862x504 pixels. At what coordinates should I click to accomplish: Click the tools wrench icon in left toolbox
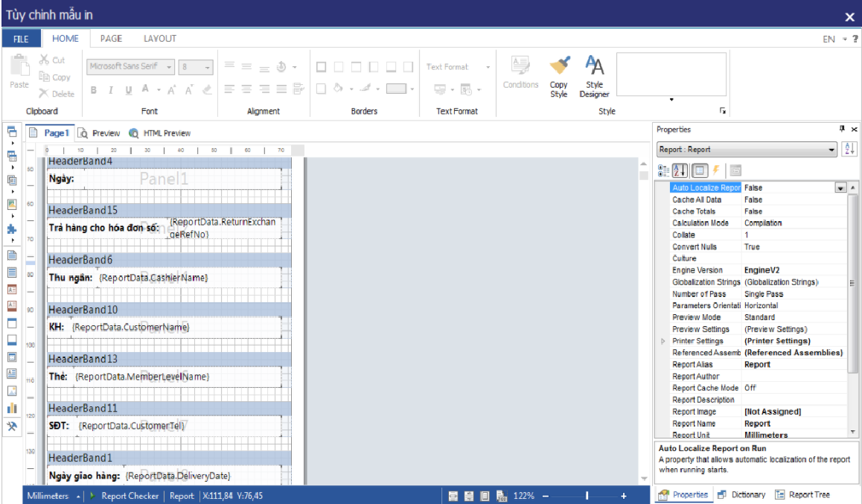(12, 427)
